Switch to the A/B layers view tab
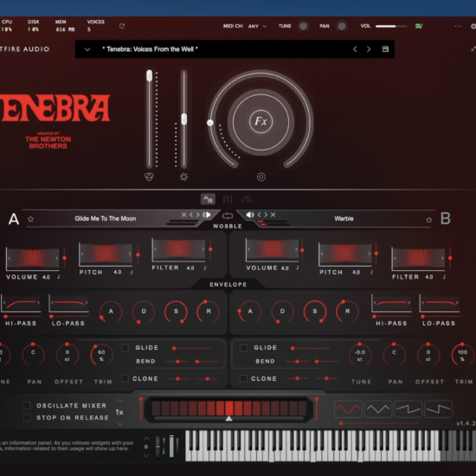This screenshot has height=476, width=476. tap(208, 199)
